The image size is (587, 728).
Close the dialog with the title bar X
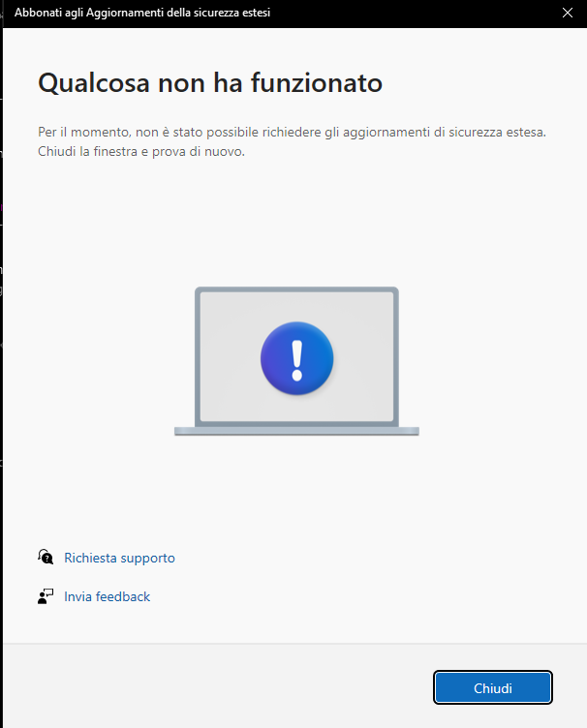[568, 13]
